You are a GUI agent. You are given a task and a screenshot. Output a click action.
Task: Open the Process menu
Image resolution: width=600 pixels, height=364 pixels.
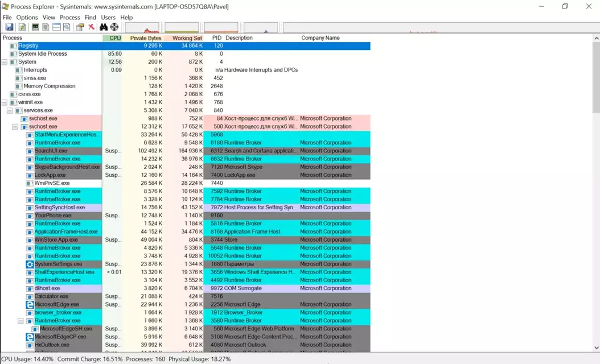(69, 17)
